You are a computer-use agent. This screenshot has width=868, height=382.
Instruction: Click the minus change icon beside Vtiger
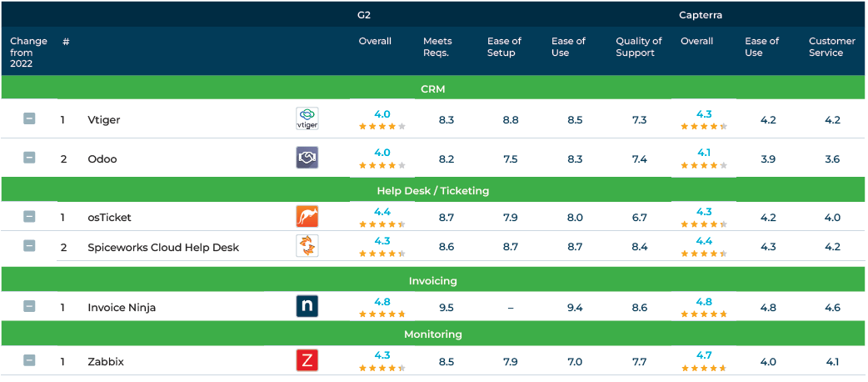(x=29, y=118)
